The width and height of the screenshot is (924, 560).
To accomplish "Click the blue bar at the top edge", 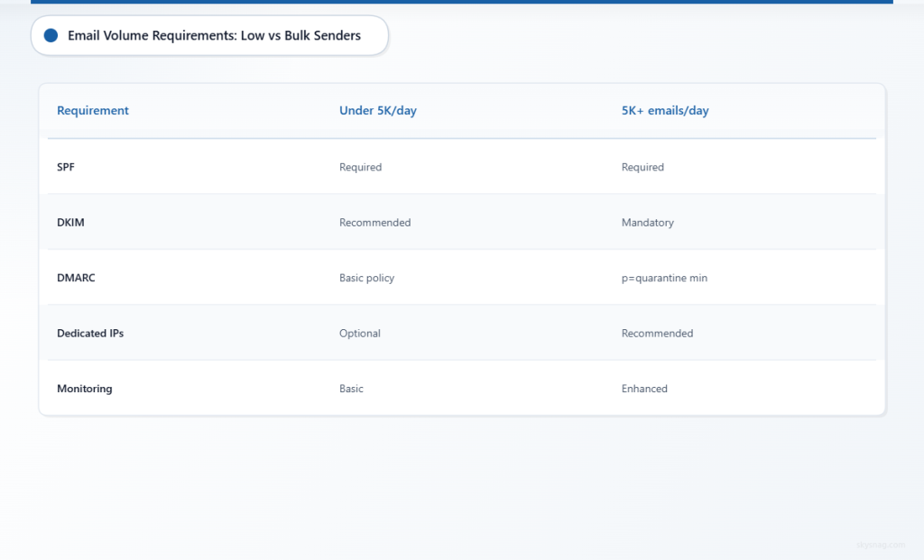I will pyautogui.click(x=462, y=3).
